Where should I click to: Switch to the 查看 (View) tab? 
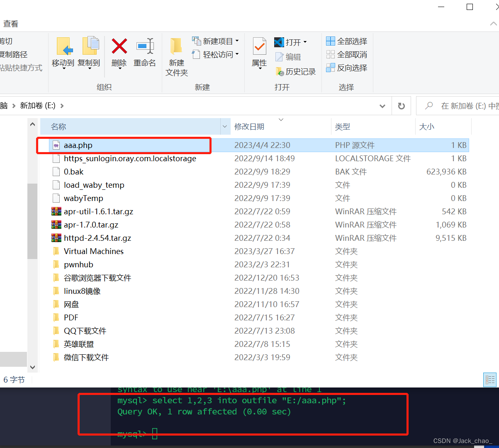pos(10,24)
